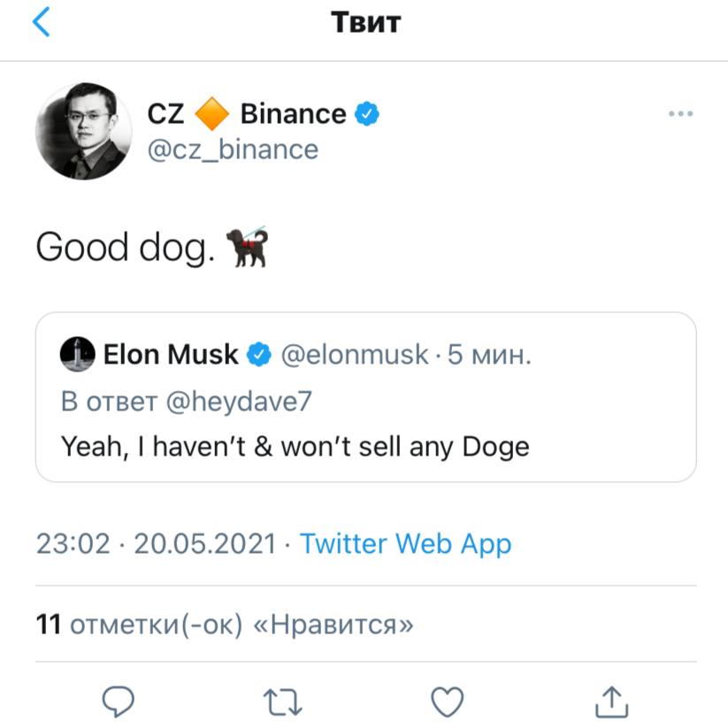Open CZ's profile picture
Viewport: 728px width, 728px height.
pos(83,131)
